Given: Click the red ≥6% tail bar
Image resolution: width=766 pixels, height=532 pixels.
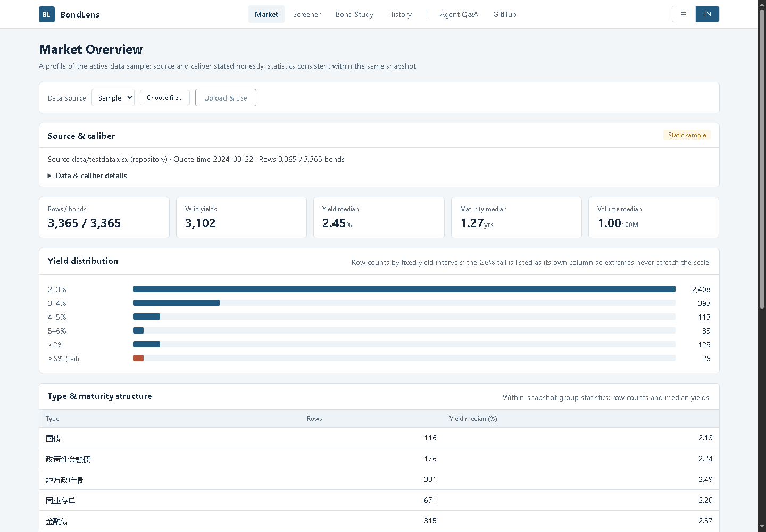Looking at the screenshot, I should point(138,358).
